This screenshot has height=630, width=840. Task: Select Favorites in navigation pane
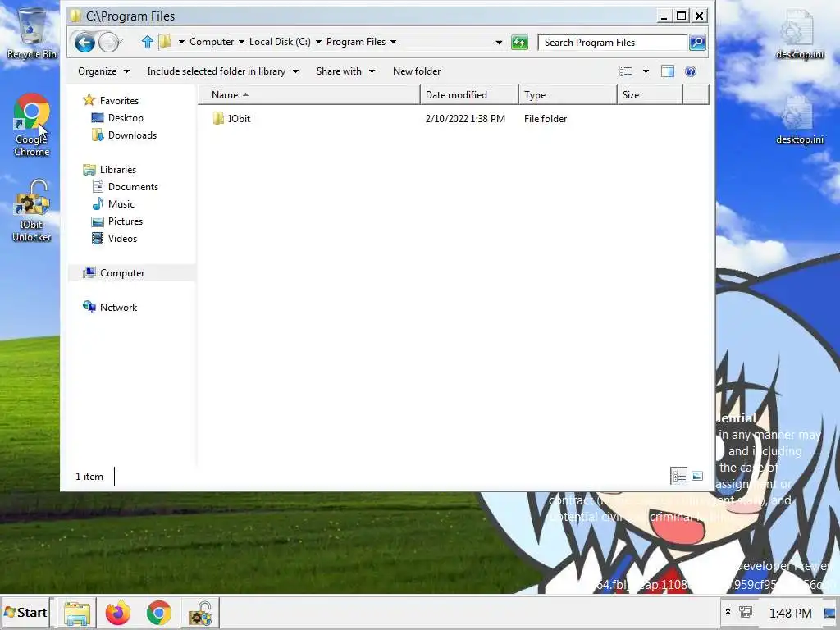coord(119,101)
